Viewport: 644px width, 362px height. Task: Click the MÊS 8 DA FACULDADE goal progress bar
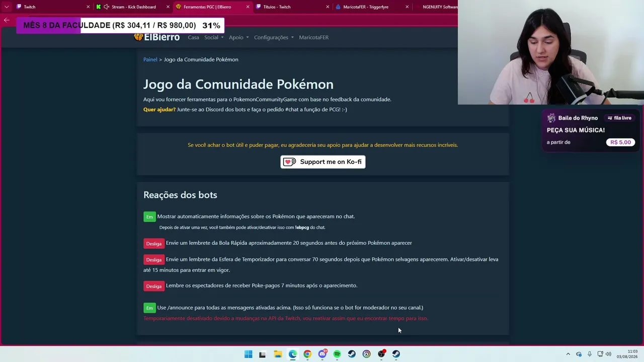pyautogui.click(x=120, y=25)
